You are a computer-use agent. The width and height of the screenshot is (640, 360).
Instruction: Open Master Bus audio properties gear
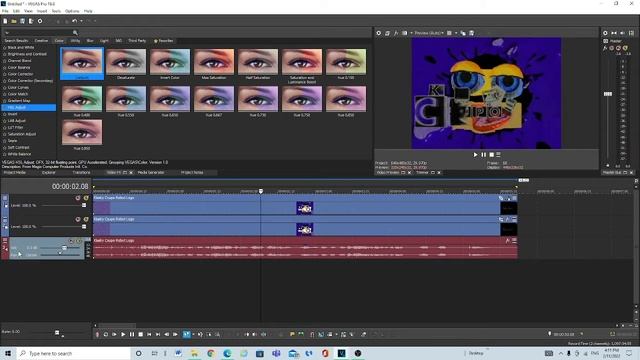tap(605, 33)
